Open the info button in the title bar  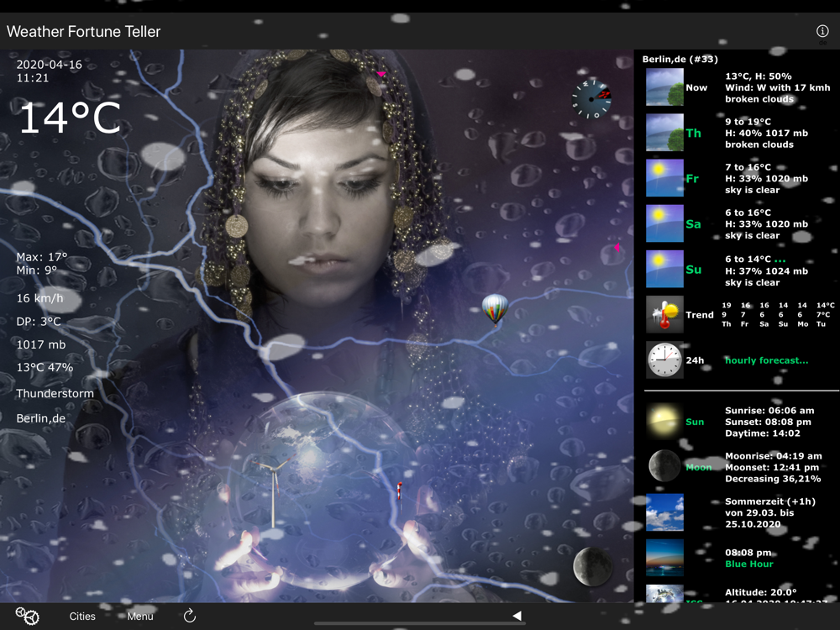tap(822, 31)
